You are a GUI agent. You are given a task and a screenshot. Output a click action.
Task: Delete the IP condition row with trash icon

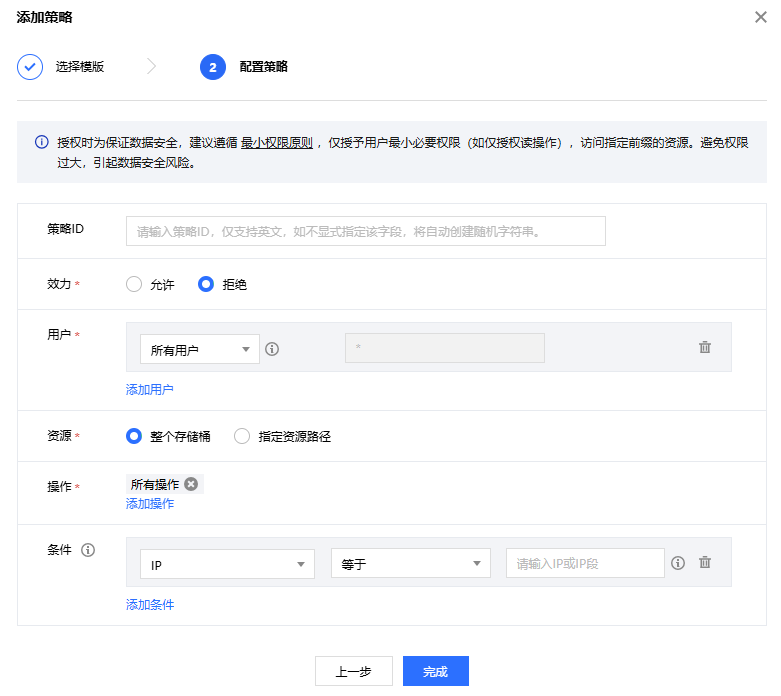click(705, 563)
